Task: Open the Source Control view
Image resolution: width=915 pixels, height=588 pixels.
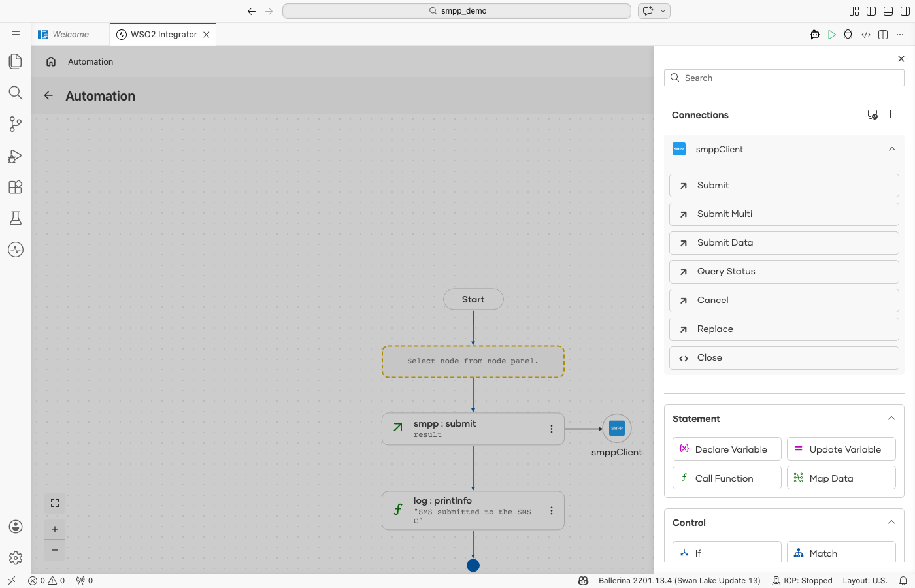Action: pos(16,124)
